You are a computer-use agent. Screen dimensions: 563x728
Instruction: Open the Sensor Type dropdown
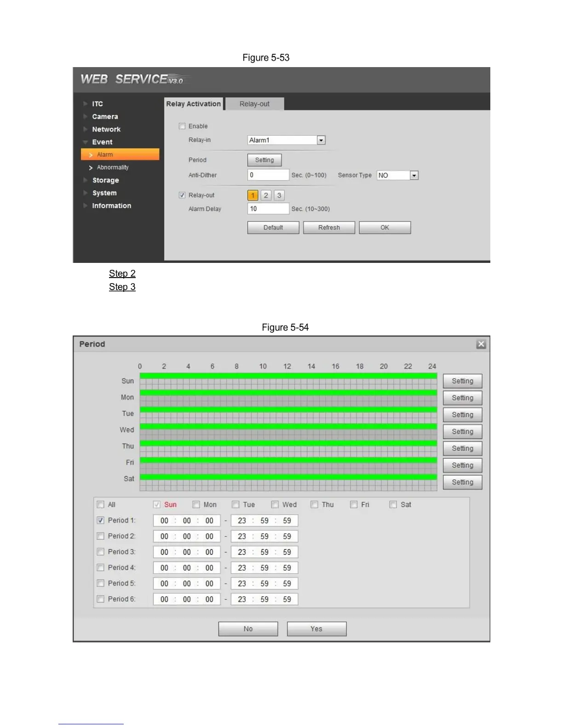pyautogui.click(x=397, y=175)
